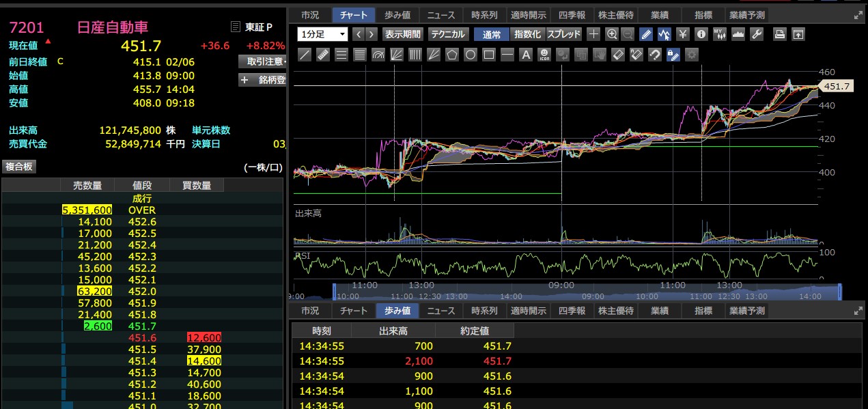The image size is (868, 409).
Task: Click right handle of chart time-range slider
Action: coord(839,292)
